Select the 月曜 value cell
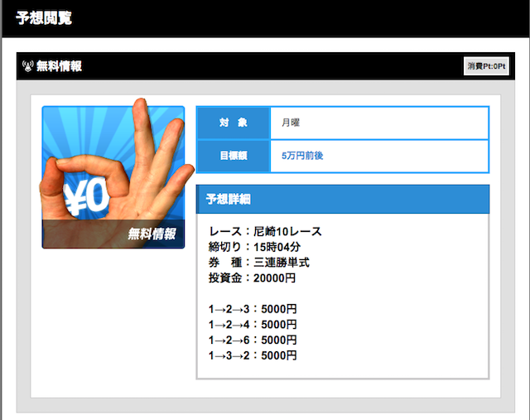 point(379,123)
